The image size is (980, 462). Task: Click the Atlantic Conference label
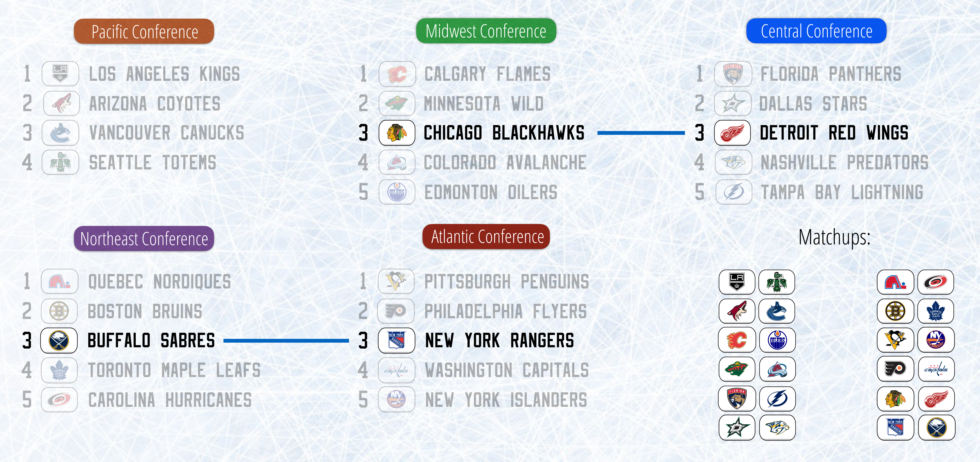coord(486,237)
